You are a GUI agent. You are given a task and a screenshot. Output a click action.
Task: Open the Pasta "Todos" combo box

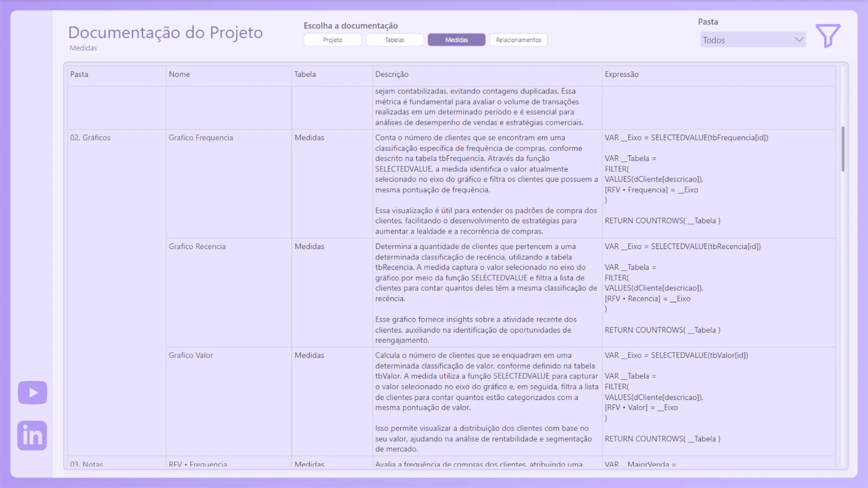coord(752,40)
